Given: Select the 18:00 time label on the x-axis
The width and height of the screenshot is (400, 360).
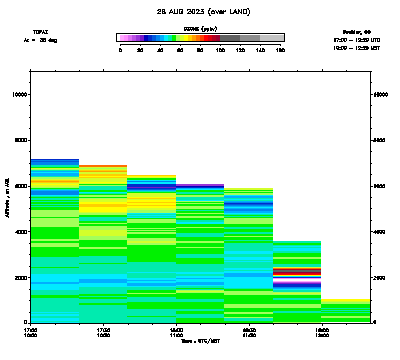Looking at the screenshot, I should tap(176, 330).
